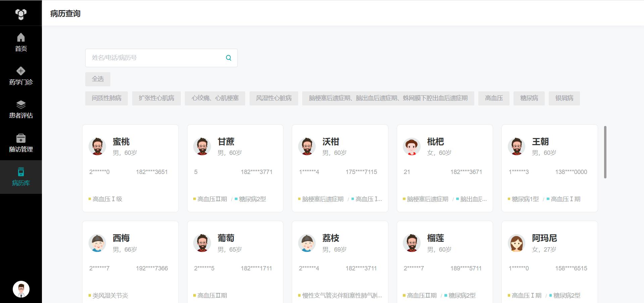Click the search magnifier icon
Viewport: 644px width, 303px height.
click(x=228, y=58)
